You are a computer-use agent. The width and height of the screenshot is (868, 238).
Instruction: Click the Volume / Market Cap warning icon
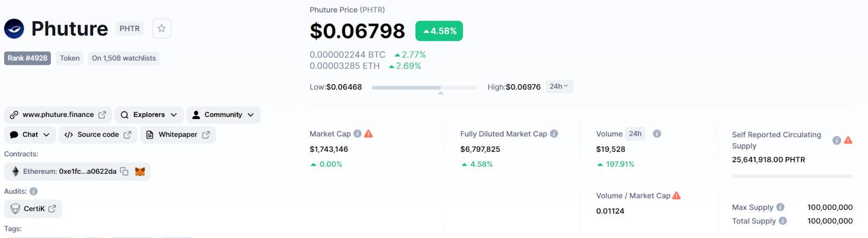(x=676, y=196)
